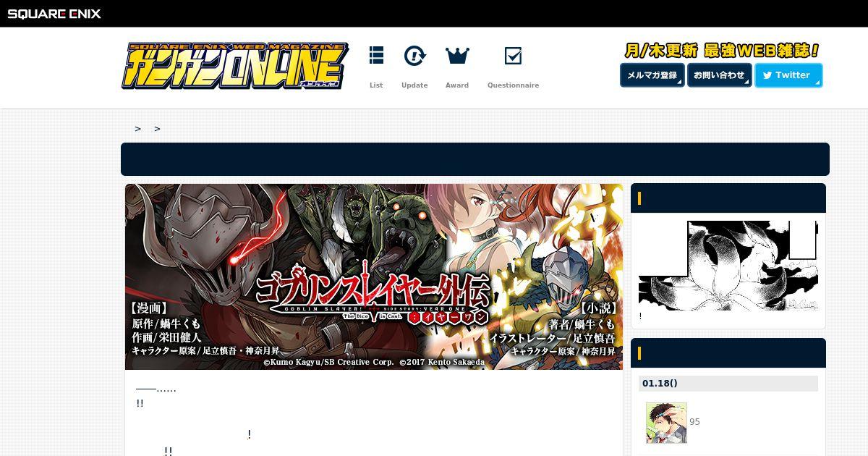Open the Update refresh icon
Image resolution: width=868 pixels, height=456 pixels.
click(414, 56)
